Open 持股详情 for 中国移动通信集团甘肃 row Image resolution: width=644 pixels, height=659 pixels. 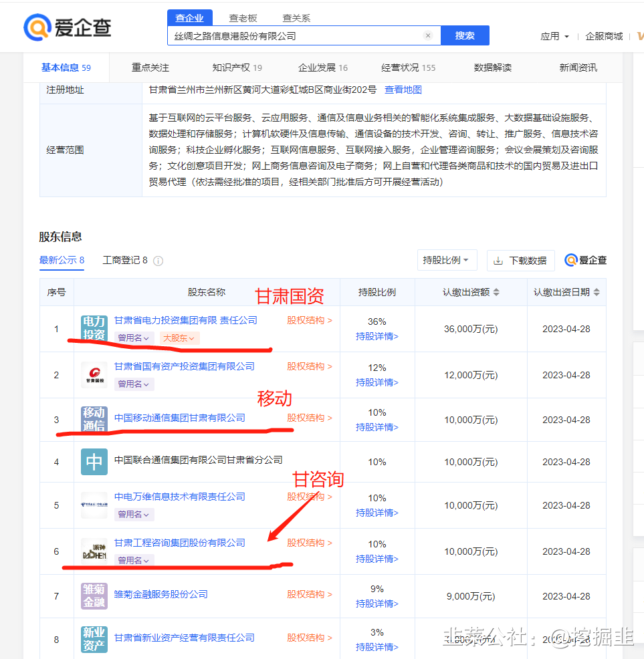pos(377,427)
